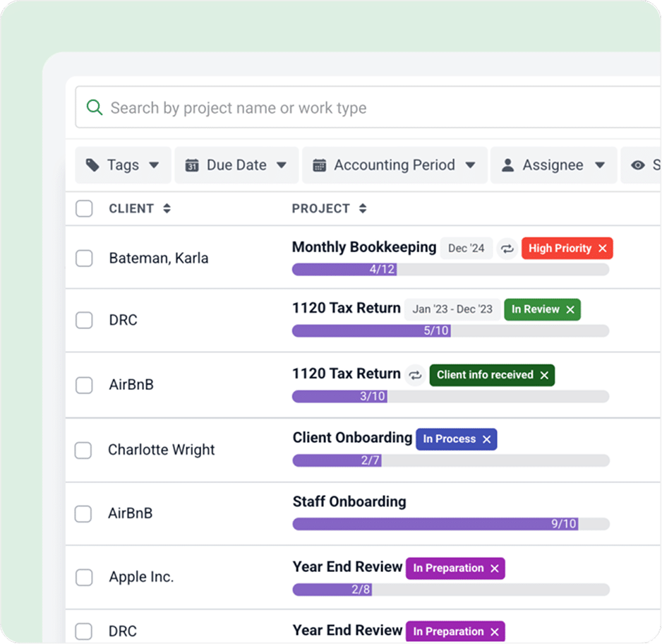Open the Accounting Period dropdown
Viewport: 662px width, 644px height.
(x=394, y=165)
